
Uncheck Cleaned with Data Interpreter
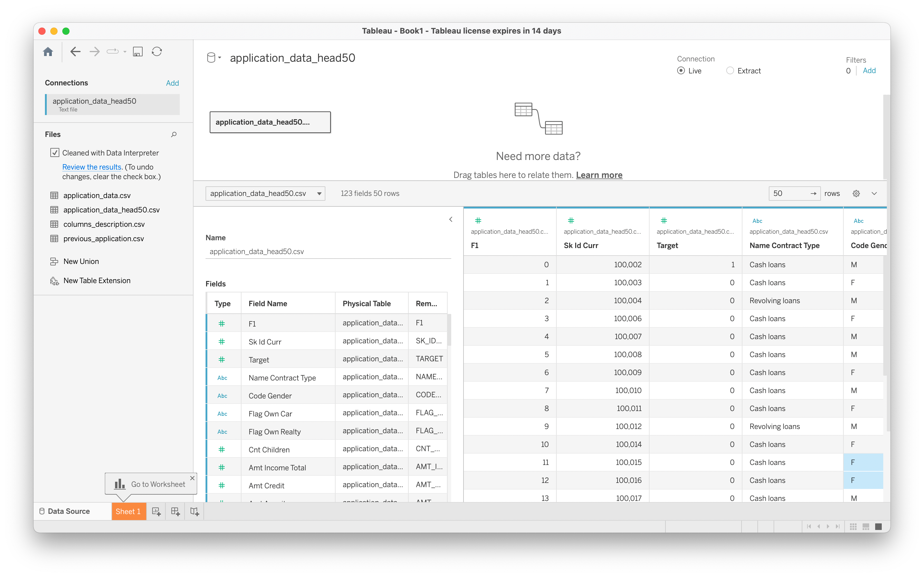[x=55, y=153]
